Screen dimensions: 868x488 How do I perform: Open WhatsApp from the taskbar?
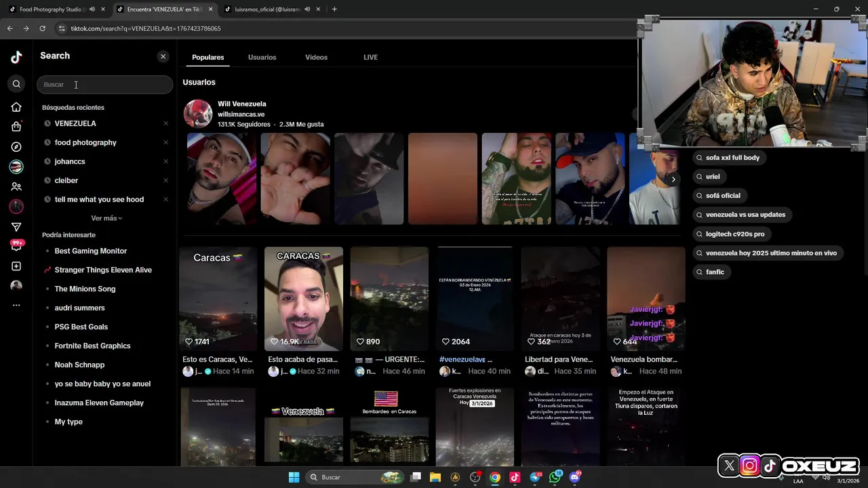[x=555, y=477]
